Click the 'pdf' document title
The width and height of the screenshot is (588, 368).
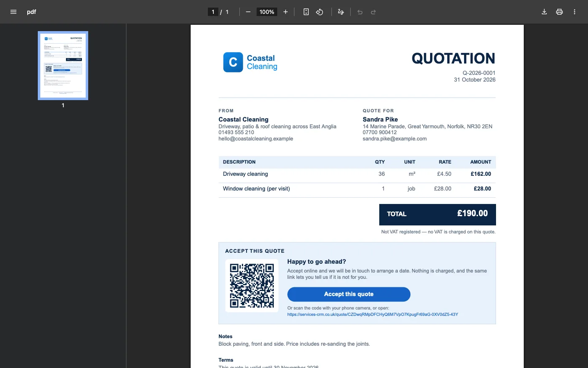click(31, 12)
